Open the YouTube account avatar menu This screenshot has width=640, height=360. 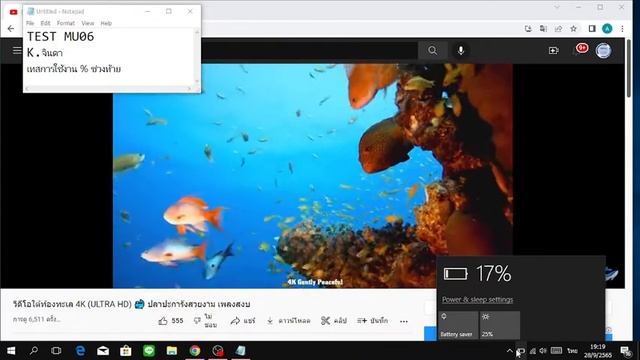pos(603,51)
